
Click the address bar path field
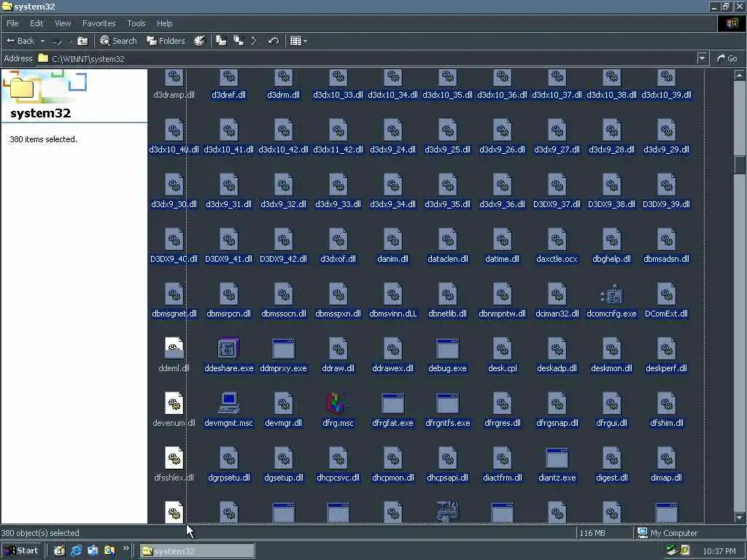tap(367, 58)
